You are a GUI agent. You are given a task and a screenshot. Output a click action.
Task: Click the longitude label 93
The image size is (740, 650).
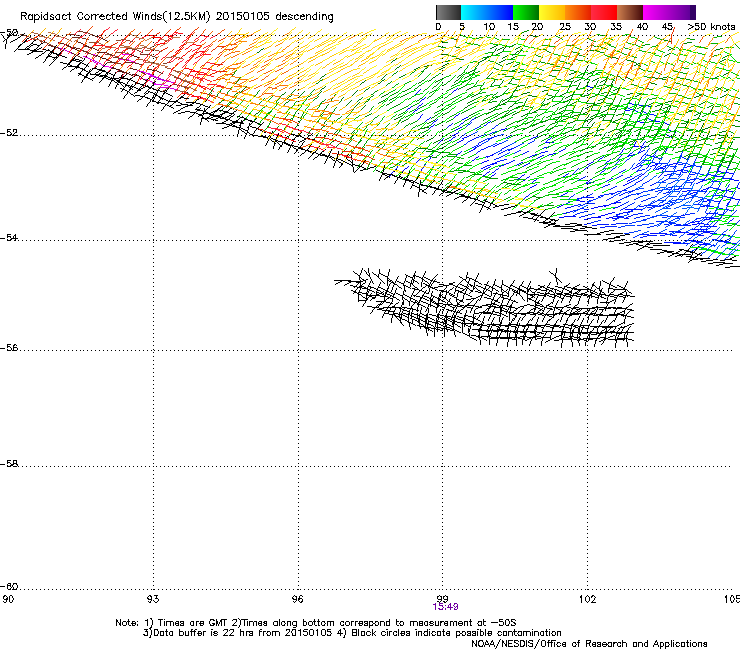click(x=152, y=599)
